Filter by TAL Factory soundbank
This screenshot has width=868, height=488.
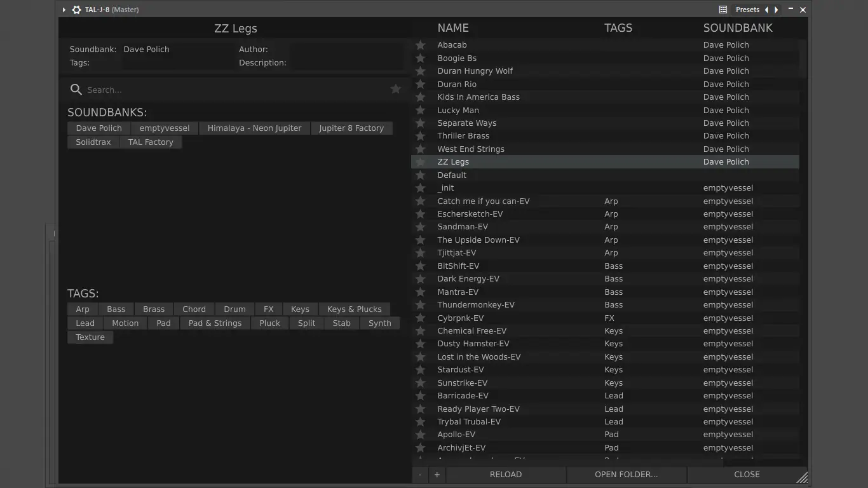point(151,142)
